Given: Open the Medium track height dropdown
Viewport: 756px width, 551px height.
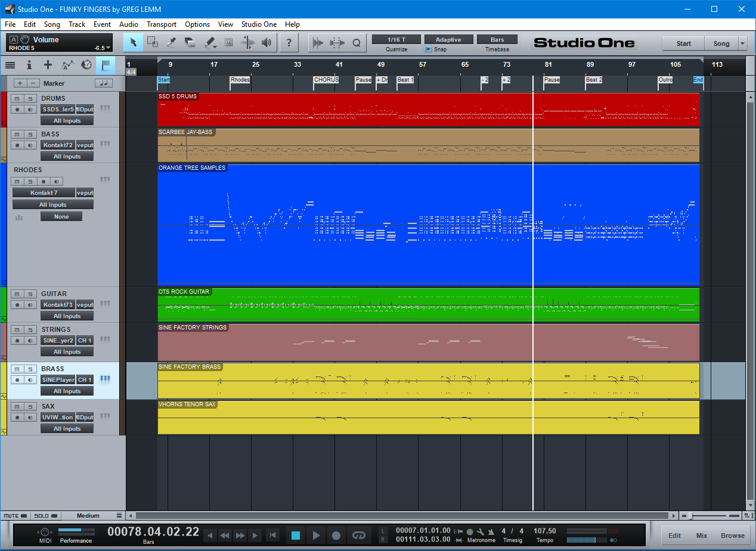Looking at the screenshot, I should click(x=93, y=515).
